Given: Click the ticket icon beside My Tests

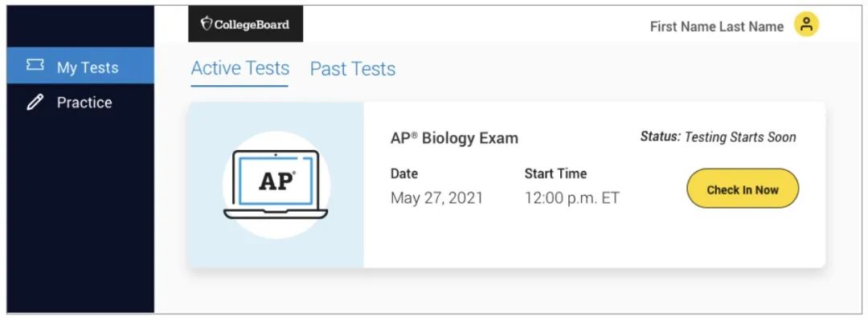Looking at the screenshot, I should (35, 66).
